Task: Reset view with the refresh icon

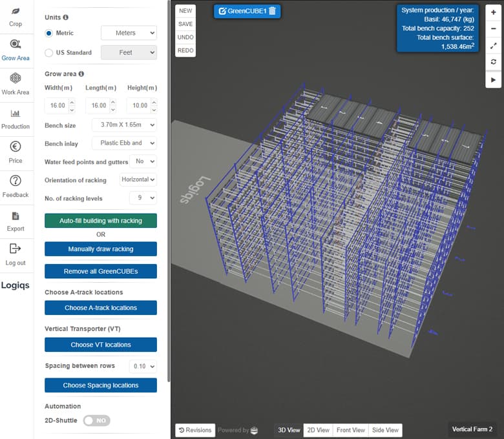Action: (x=494, y=62)
